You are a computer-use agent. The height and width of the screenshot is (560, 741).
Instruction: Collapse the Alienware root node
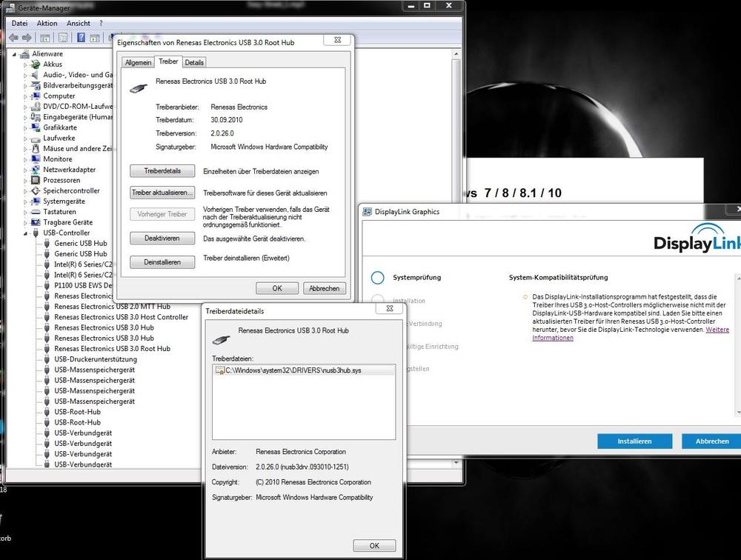(x=15, y=54)
